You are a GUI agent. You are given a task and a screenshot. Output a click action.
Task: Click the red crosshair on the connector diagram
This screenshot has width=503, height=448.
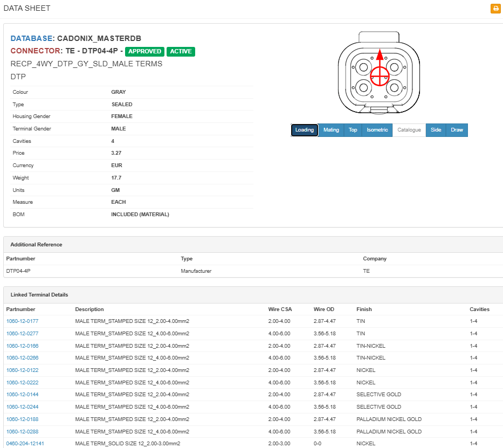point(380,77)
